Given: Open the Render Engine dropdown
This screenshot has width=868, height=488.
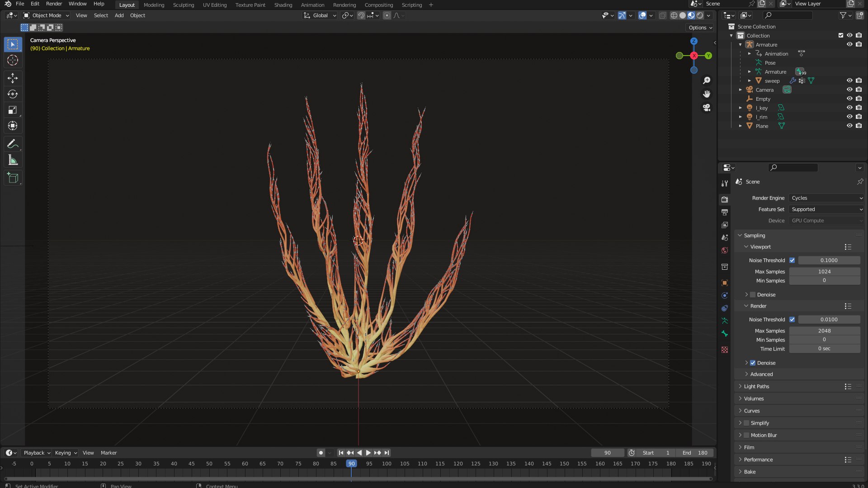Looking at the screenshot, I should click(x=826, y=198).
